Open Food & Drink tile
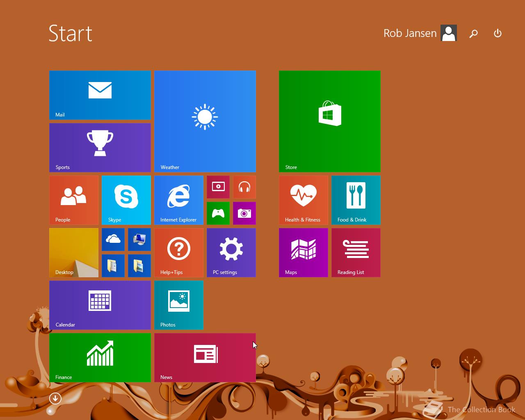 click(x=356, y=200)
